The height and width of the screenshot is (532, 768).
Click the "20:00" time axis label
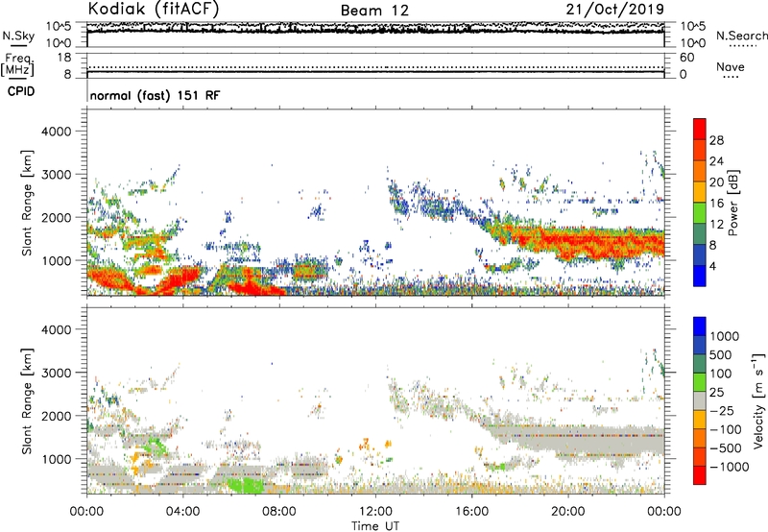(x=568, y=512)
